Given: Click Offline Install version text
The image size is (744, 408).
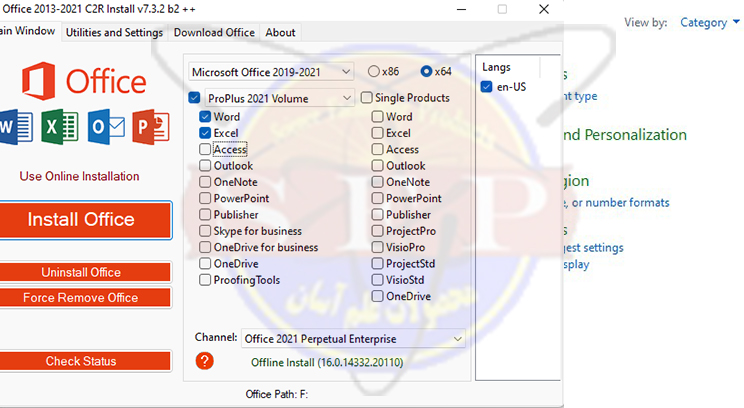Looking at the screenshot, I should click(x=327, y=362).
